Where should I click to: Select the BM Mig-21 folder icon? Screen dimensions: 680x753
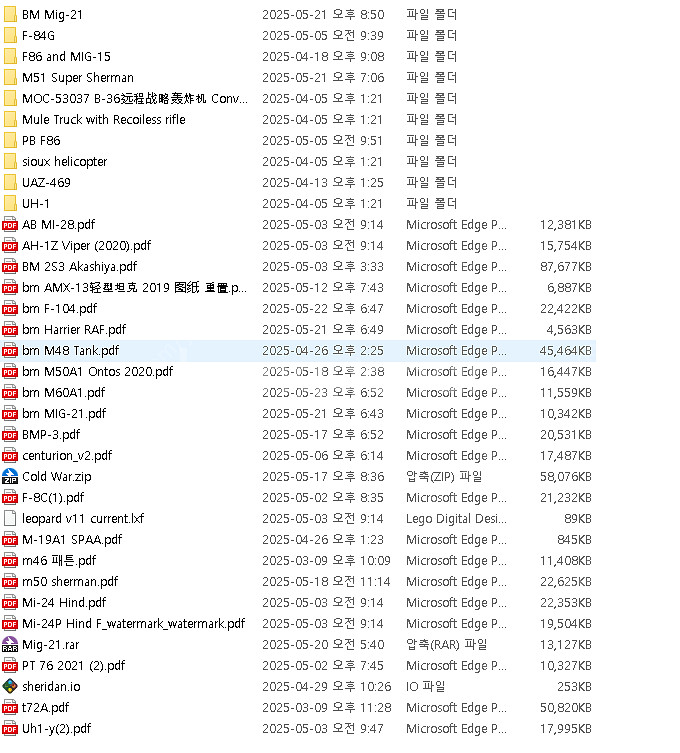10,14
